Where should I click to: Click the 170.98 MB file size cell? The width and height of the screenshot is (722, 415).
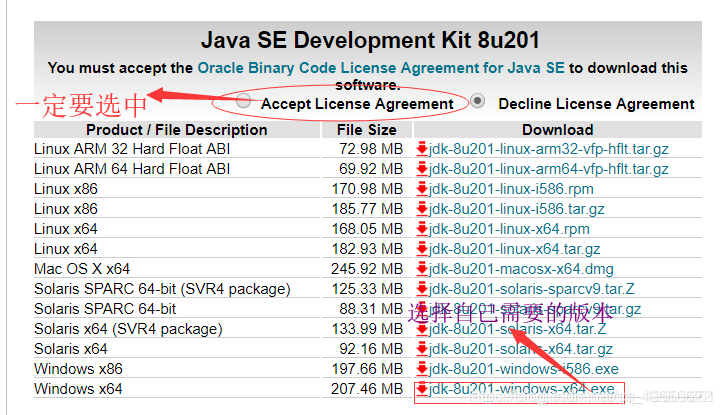click(367, 189)
